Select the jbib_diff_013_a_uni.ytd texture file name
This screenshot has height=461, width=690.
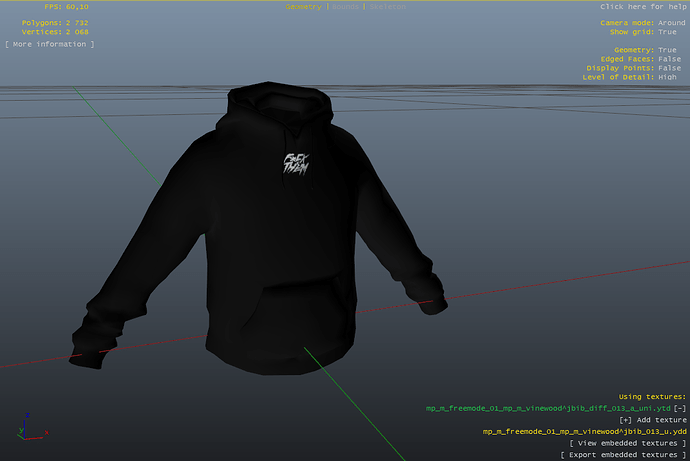548,409
